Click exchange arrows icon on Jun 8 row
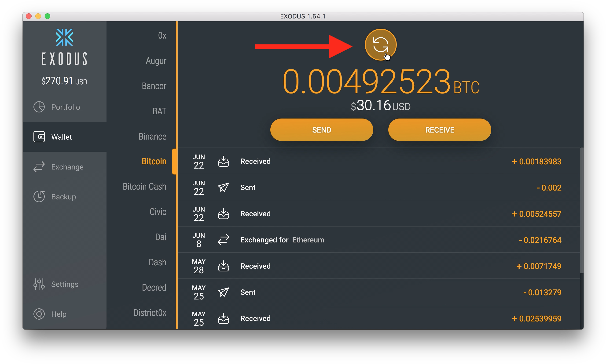606x364 pixels. (224, 240)
